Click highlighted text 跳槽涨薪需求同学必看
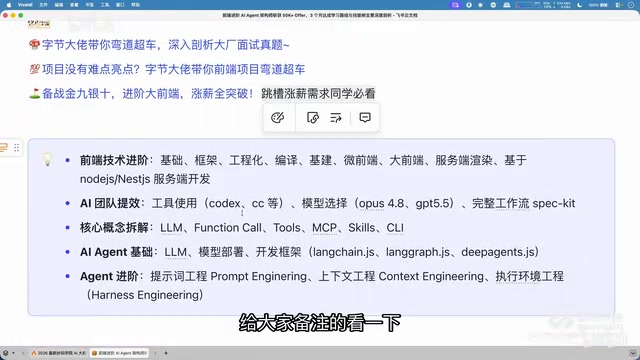 pos(318,94)
